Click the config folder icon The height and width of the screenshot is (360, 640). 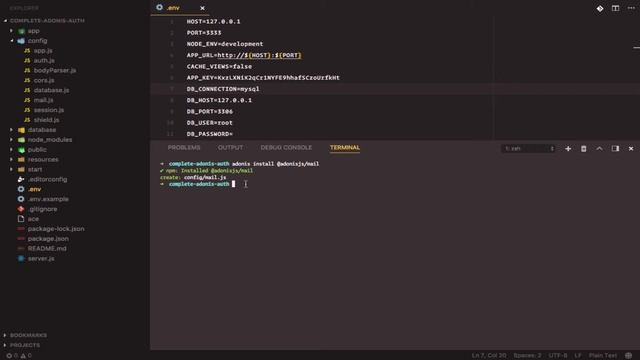pos(21,41)
